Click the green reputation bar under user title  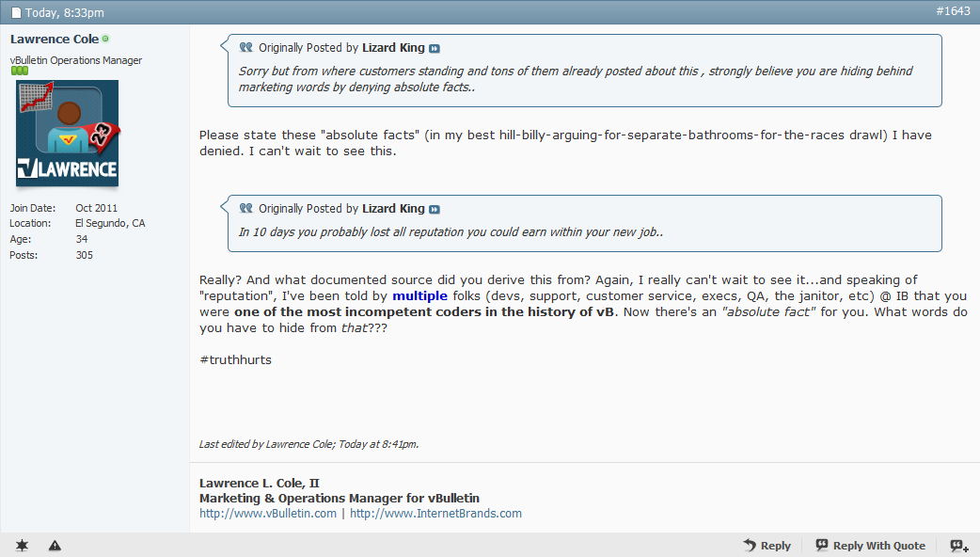(x=20, y=71)
